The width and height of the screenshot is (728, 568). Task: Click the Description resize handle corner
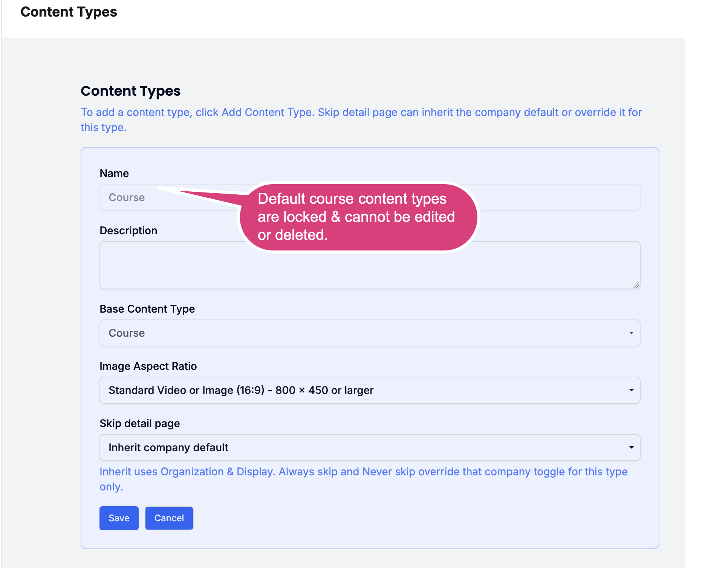(x=636, y=285)
